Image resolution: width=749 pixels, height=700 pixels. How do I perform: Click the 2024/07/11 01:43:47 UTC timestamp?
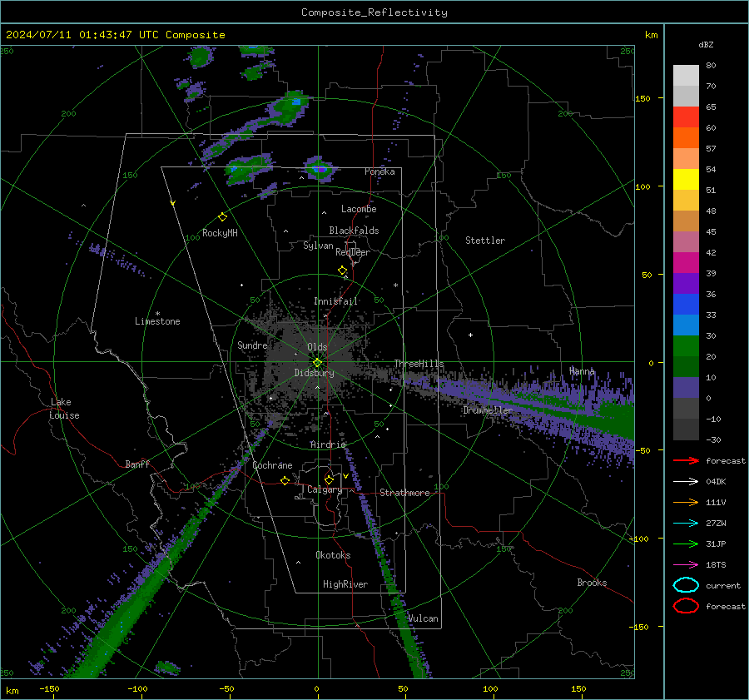point(115,34)
